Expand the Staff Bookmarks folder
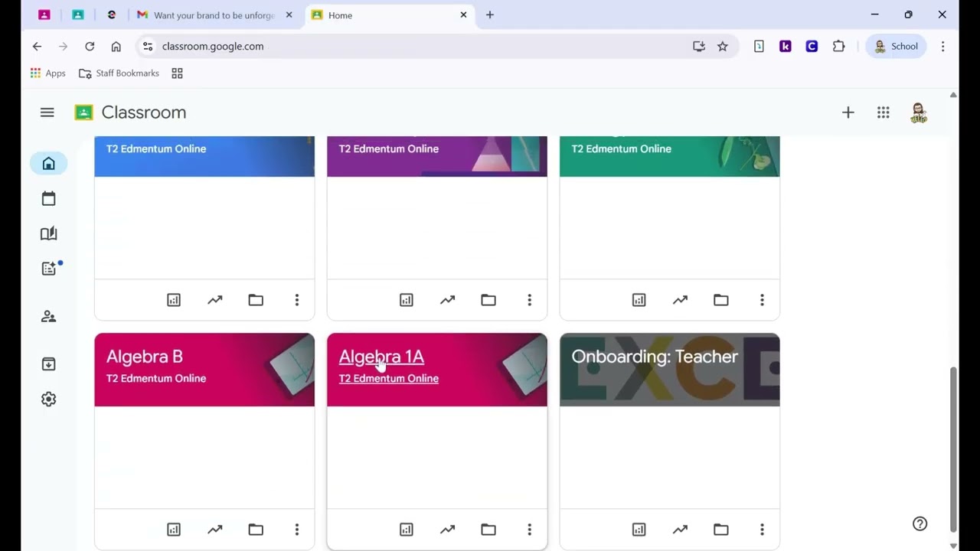980x551 pixels. pyautogui.click(x=119, y=73)
